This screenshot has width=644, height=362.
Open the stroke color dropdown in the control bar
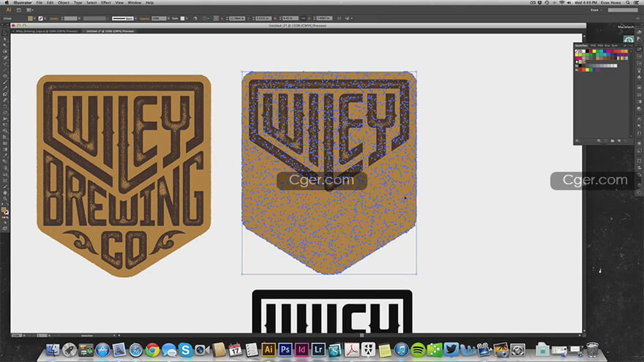coord(45,18)
